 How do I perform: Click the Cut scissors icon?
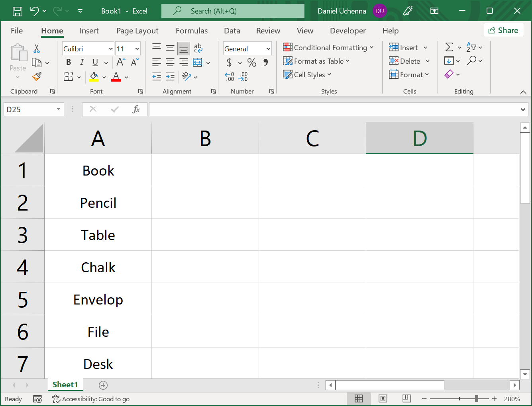click(x=37, y=49)
